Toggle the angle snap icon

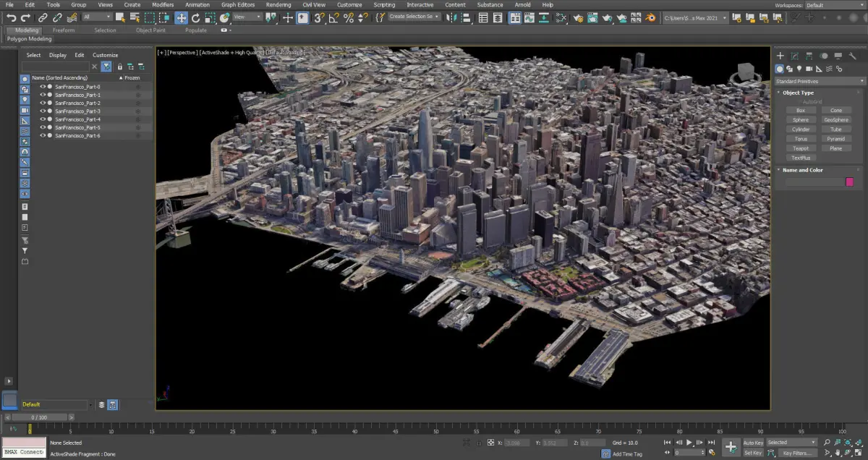333,17
